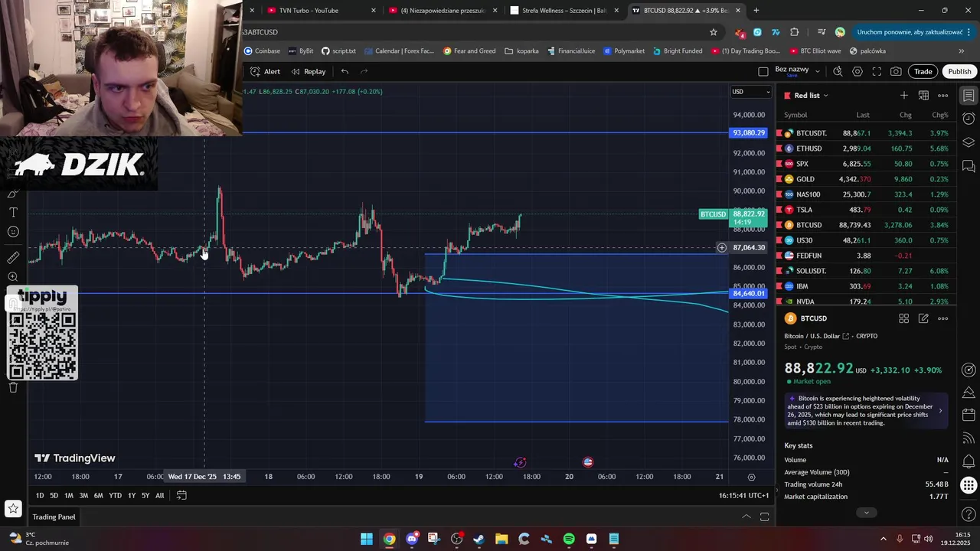Open the object tree layers sidebar icon

coord(969,142)
